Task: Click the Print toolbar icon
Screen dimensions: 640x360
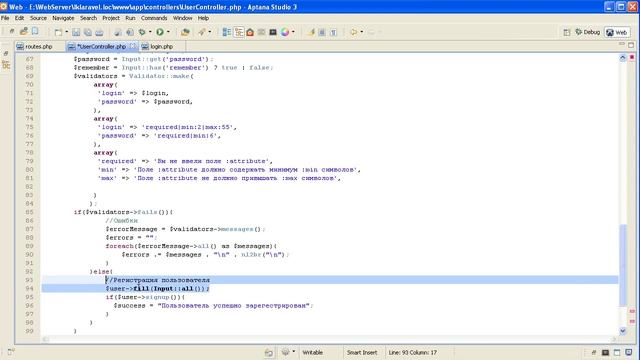Action: (x=99, y=32)
